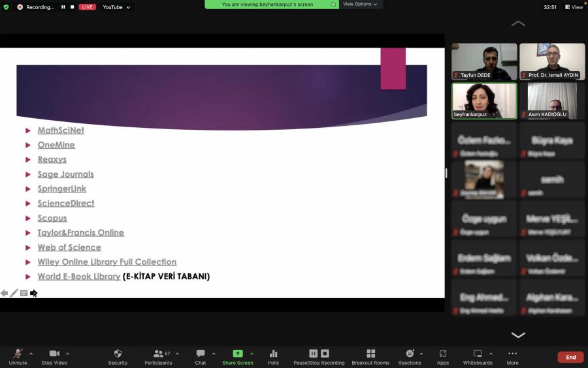Open the ScienceDirect link
This screenshot has height=368, width=588.
66,204
